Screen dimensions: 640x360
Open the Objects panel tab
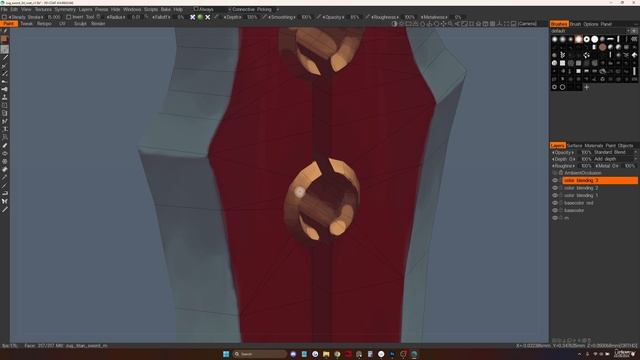click(x=625, y=146)
